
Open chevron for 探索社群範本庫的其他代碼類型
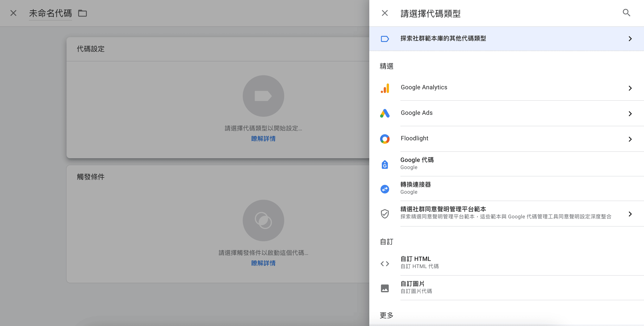tap(630, 39)
